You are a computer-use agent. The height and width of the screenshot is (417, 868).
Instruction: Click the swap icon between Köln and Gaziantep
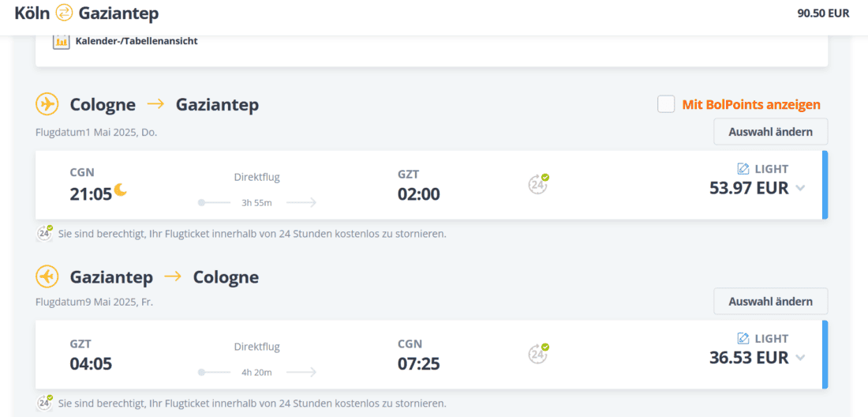64,13
